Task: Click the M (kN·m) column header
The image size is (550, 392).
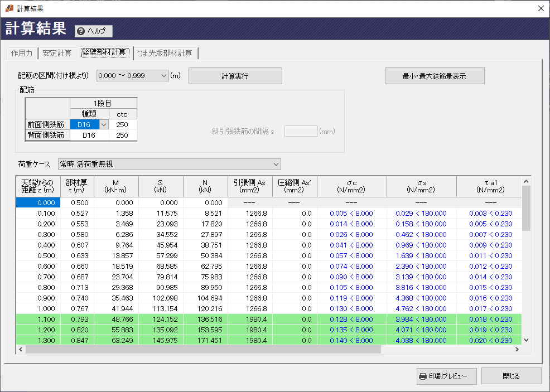Action: (116, 187)
